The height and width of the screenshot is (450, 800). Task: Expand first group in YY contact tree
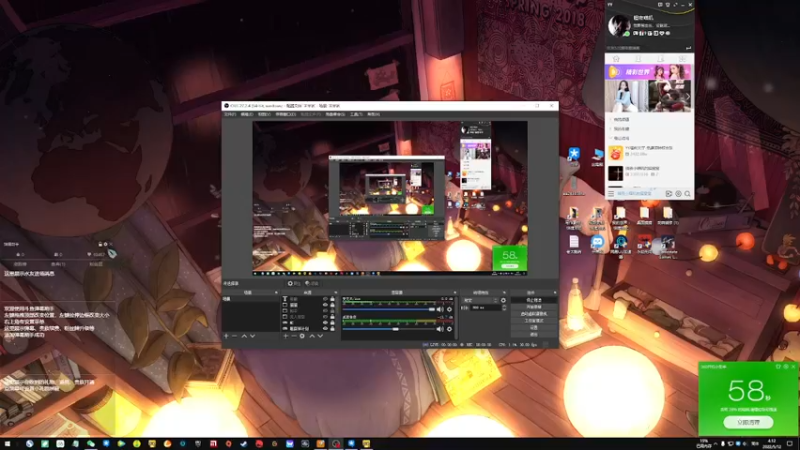(611, 119)
